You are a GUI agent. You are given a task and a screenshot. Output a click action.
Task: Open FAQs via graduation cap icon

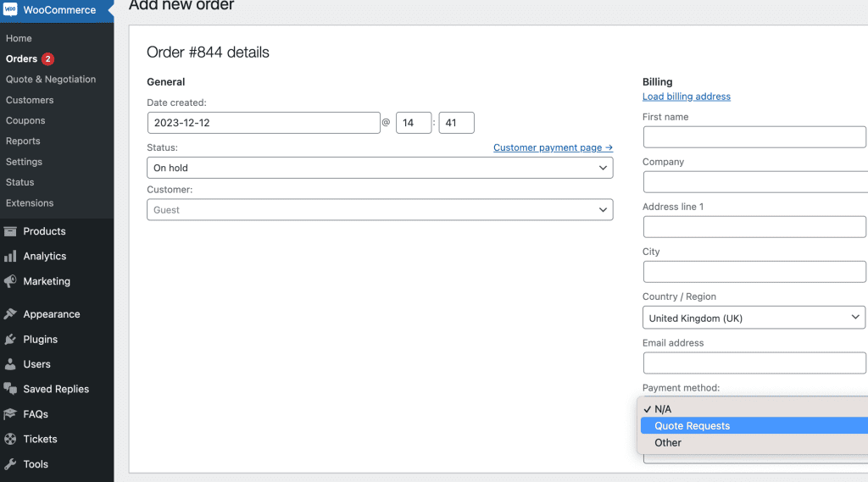10,414
